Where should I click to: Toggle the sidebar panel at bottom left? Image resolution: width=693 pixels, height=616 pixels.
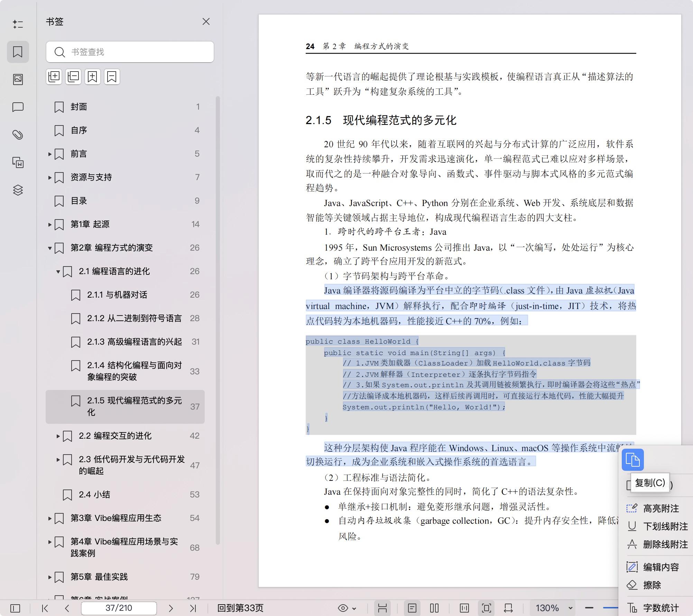(15, 608)
